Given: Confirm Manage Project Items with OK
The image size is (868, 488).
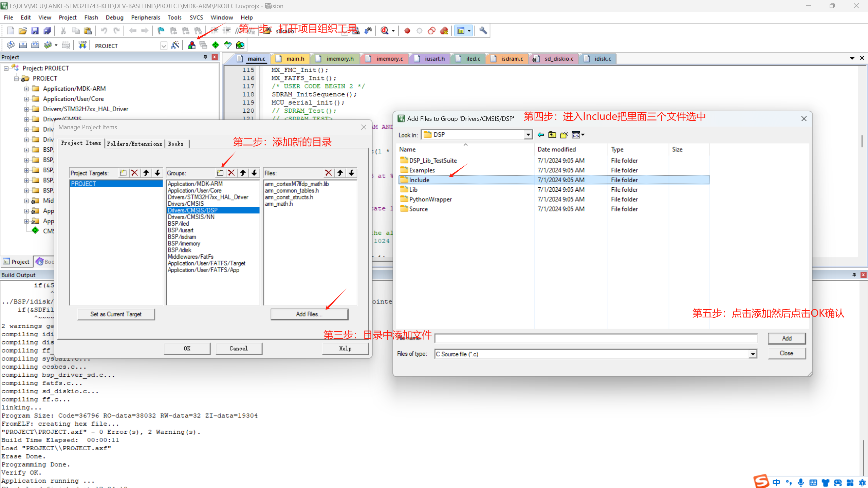Looking at the screenshot, I should 187,349.
